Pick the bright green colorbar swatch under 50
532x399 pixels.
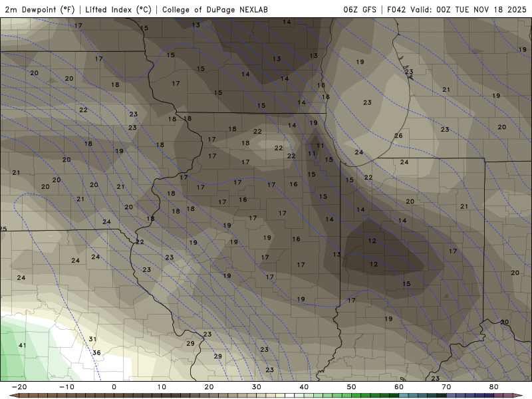356,395
